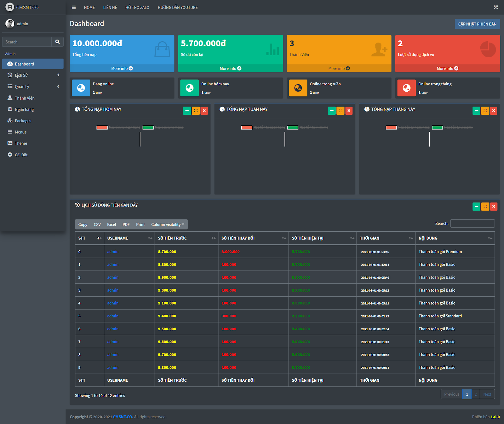
Task: Maximize the Lịch sử dòng tiền card
Action: point(485,206)
